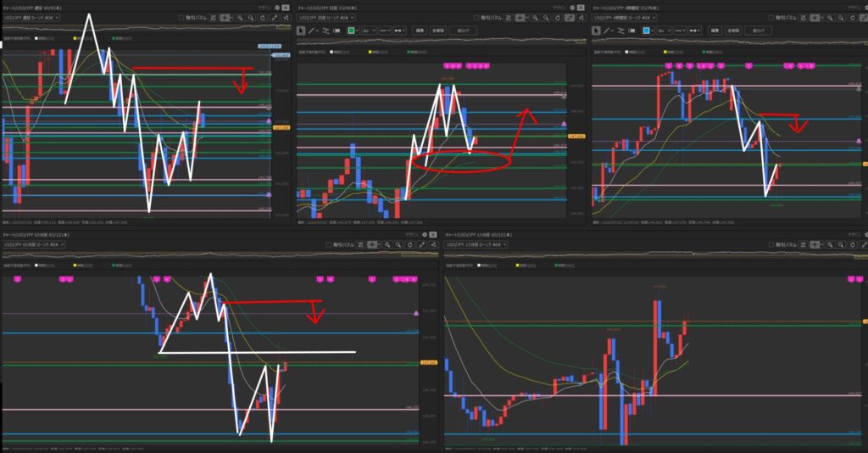The height and width of the screenshot is (453, 868).
Task: Click orange current price label on weekly chart
Action: [281, 127]
